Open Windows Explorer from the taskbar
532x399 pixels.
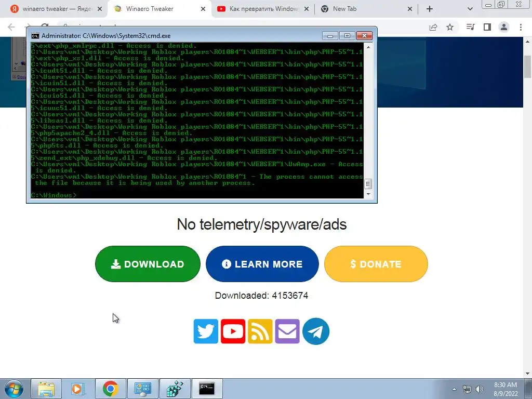[46, 389]
